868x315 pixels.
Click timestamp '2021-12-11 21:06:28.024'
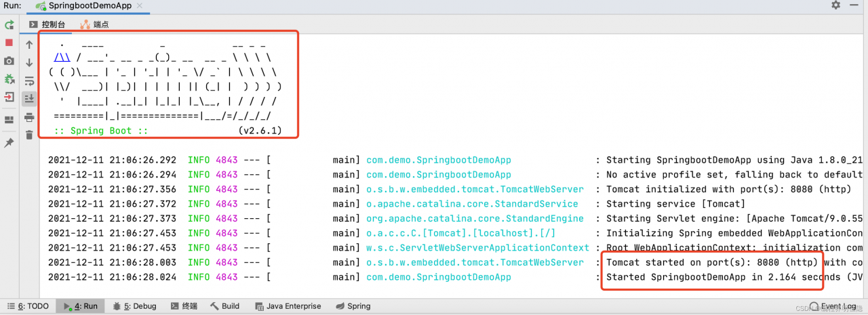112,277
